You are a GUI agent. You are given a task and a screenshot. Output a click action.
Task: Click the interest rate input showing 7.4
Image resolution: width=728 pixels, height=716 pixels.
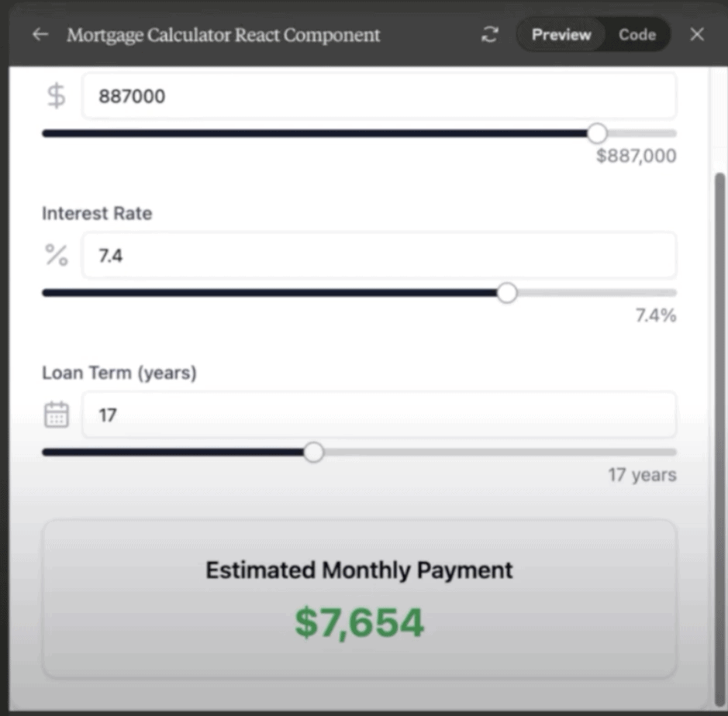378,255
